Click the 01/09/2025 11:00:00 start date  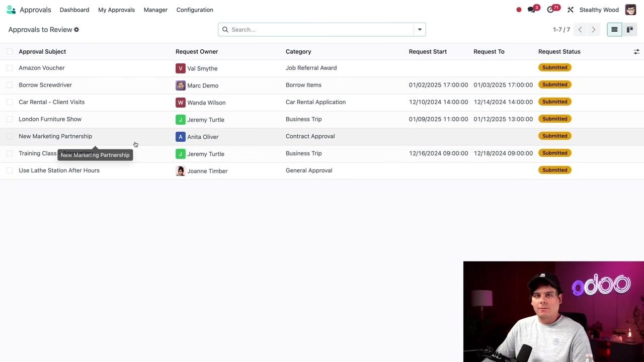click(x=438, y=119)
